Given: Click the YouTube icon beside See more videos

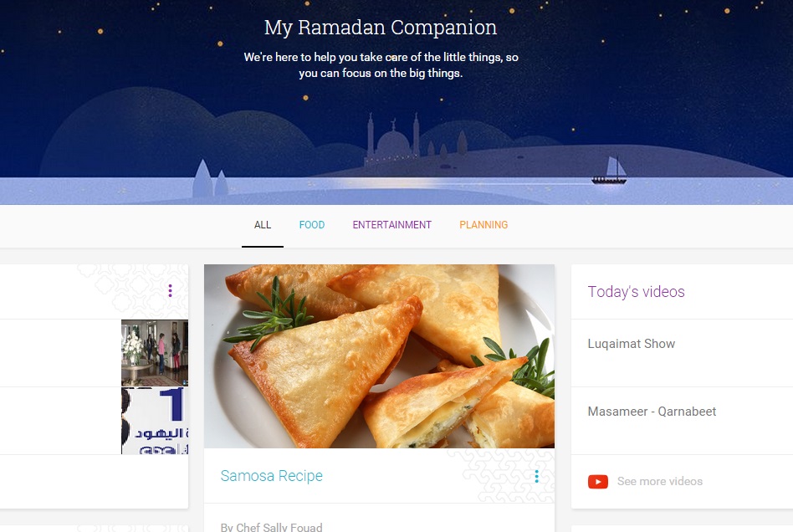Looking at the screenshot, I should pyautogui.click(x=598, y=482).
